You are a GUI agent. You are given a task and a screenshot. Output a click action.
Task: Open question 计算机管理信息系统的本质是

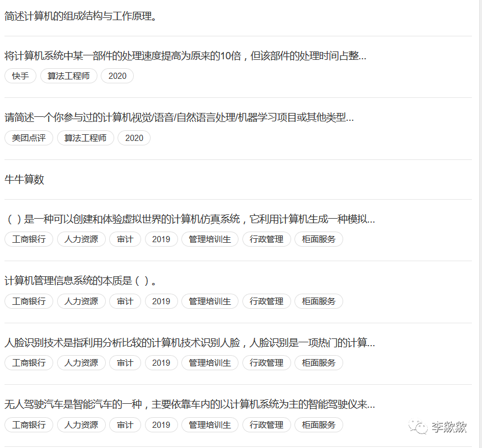coord(80,281)
